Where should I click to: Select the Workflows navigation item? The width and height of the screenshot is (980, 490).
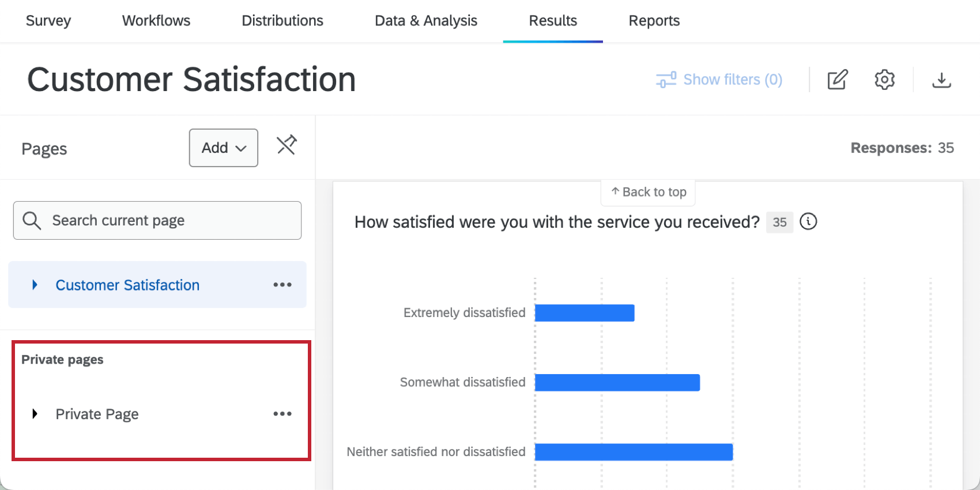pos(156,21)
